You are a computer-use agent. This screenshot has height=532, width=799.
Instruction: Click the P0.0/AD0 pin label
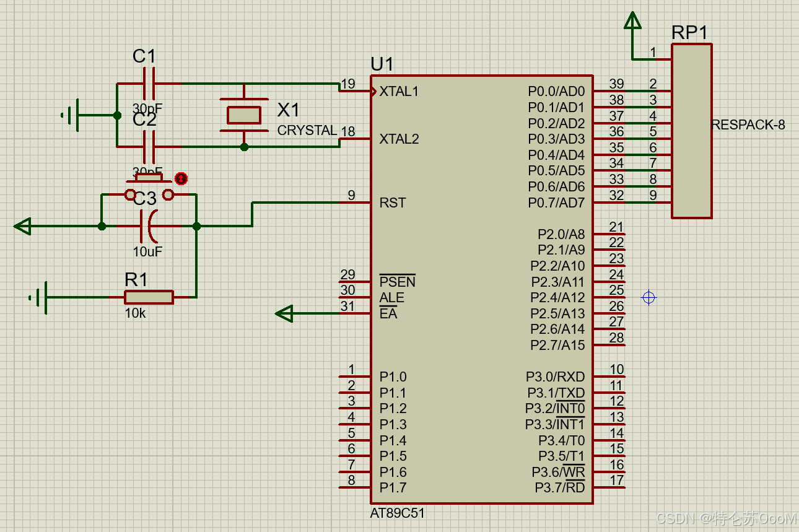click(556, 91)
